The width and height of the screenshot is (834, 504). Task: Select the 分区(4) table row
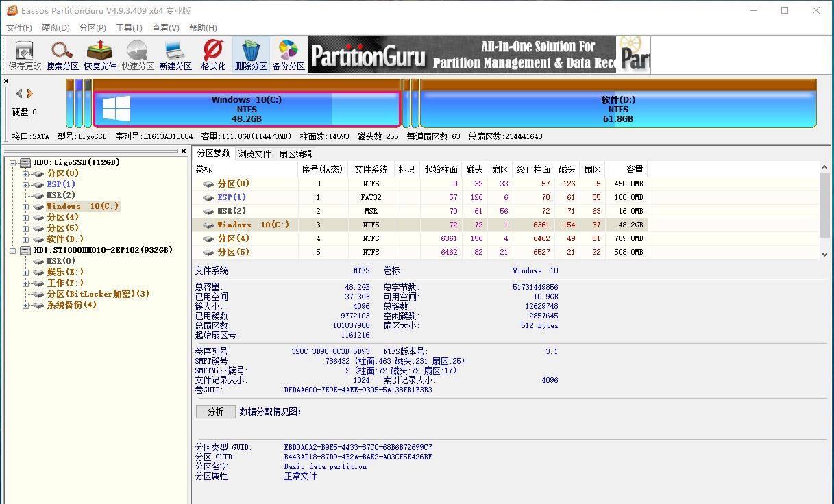pos(421,238)
